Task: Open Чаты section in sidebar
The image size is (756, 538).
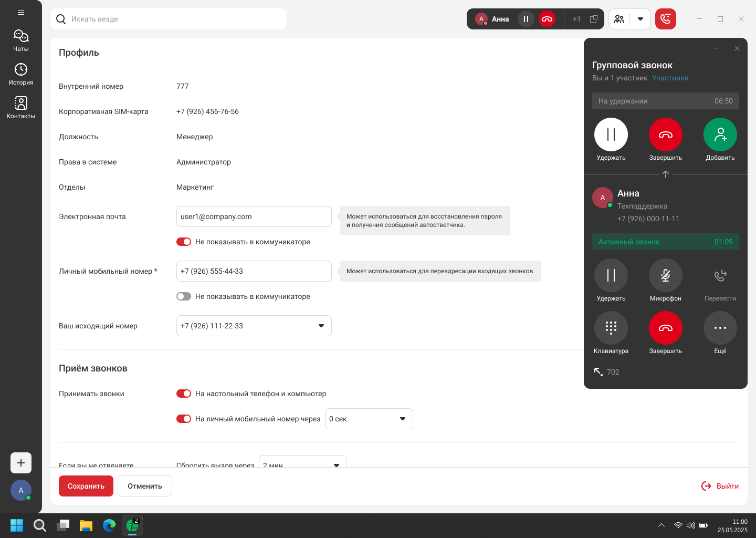Action: point(21,40)
